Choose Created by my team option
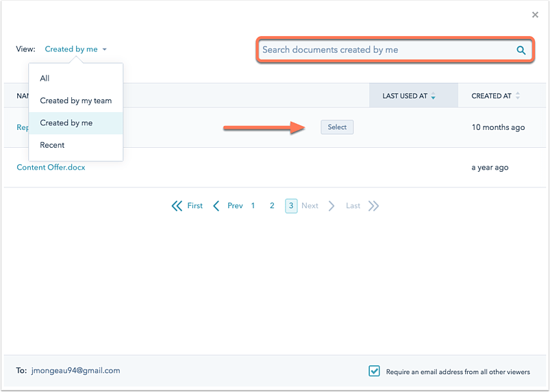The image size is (550, 392). [x=76, y=101]
